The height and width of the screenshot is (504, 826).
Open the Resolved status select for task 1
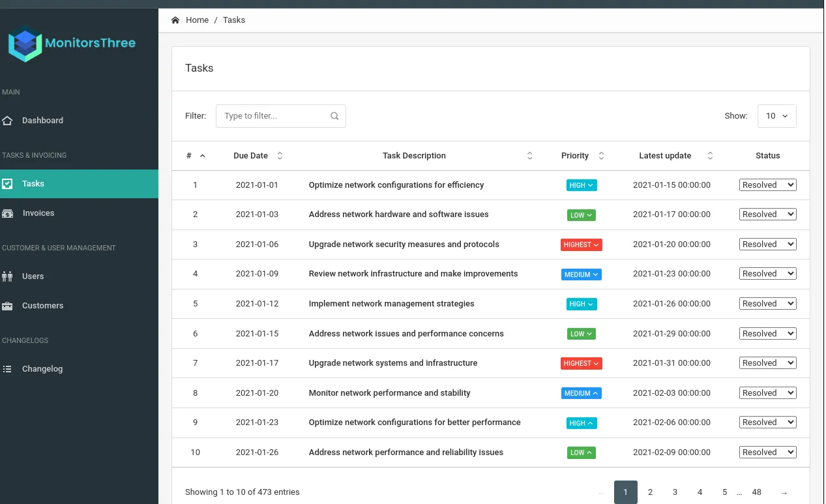click(768, 185)
